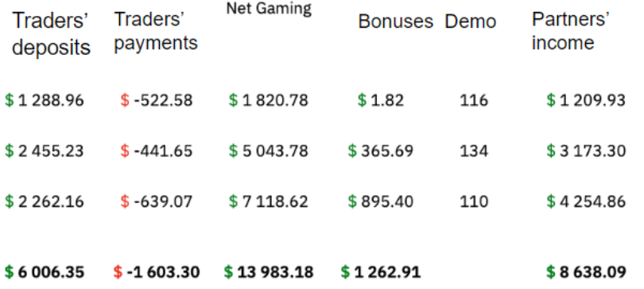Click the Traders' deposits column header

coord(51,33)
